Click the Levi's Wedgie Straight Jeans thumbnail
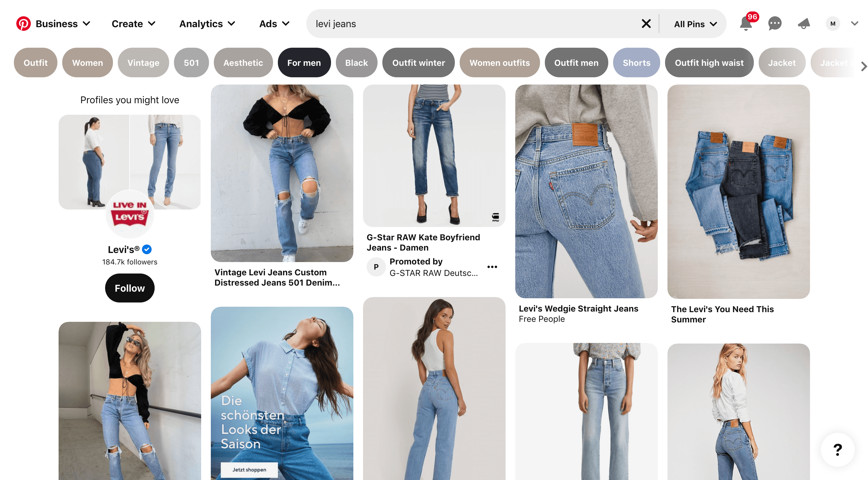 tap(586, 190)
